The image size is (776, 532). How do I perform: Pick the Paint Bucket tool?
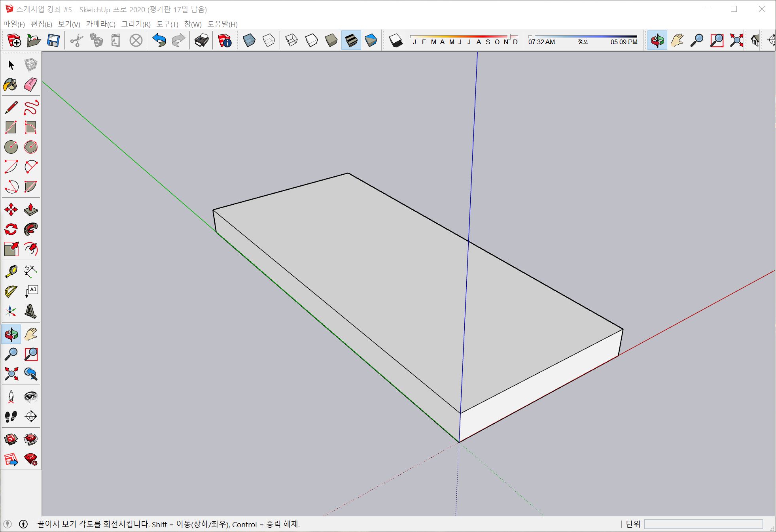(11, 84)
